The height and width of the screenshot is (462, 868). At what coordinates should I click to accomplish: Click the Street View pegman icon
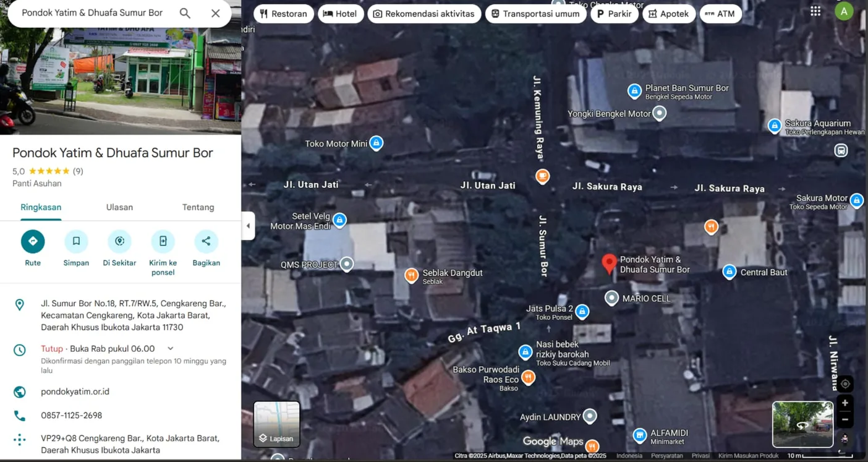(845, 439)
